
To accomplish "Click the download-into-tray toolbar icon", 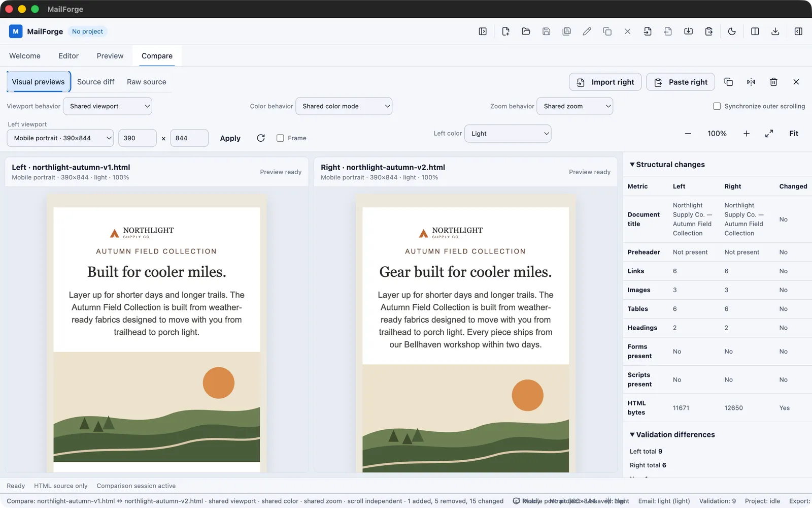I will [x=688, y=31].
